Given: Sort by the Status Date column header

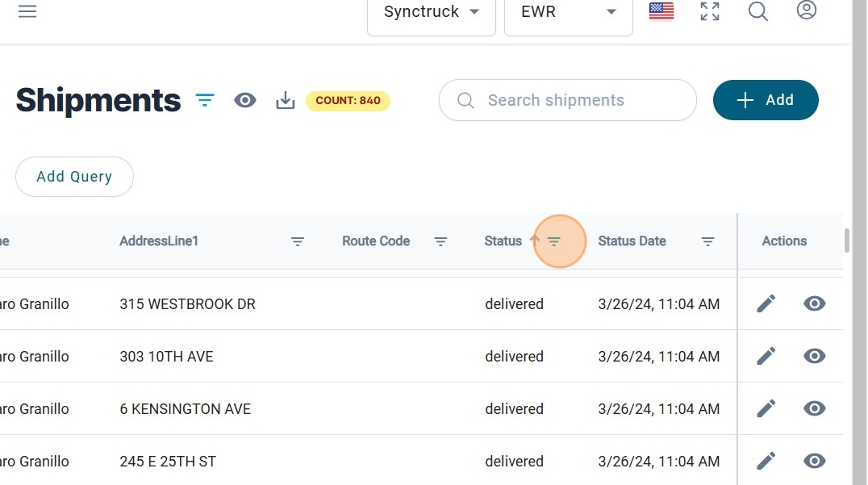Looking at the screenshot, I should [x=632, y=241].
